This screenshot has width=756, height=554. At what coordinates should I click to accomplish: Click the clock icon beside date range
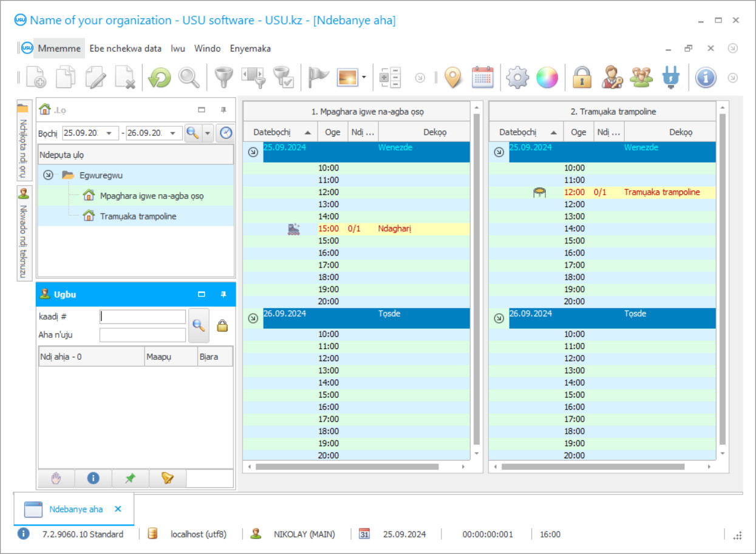tap(226, 133)
